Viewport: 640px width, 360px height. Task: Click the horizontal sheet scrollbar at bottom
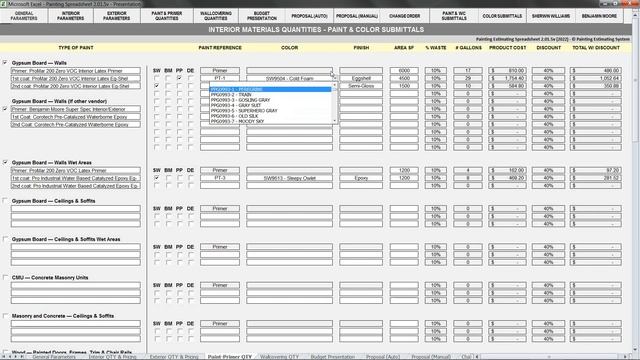point(551,357)
